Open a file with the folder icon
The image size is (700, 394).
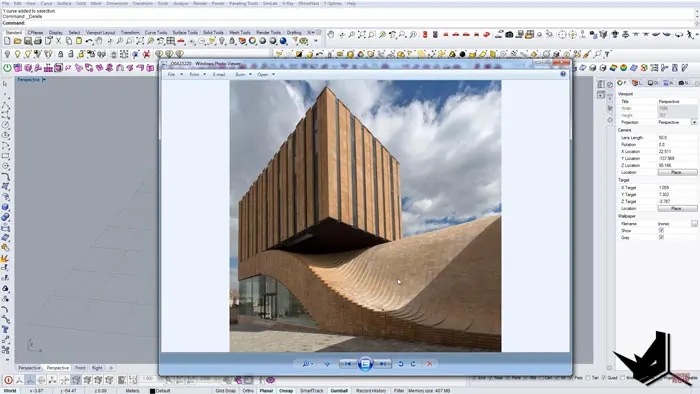(17, 41)
